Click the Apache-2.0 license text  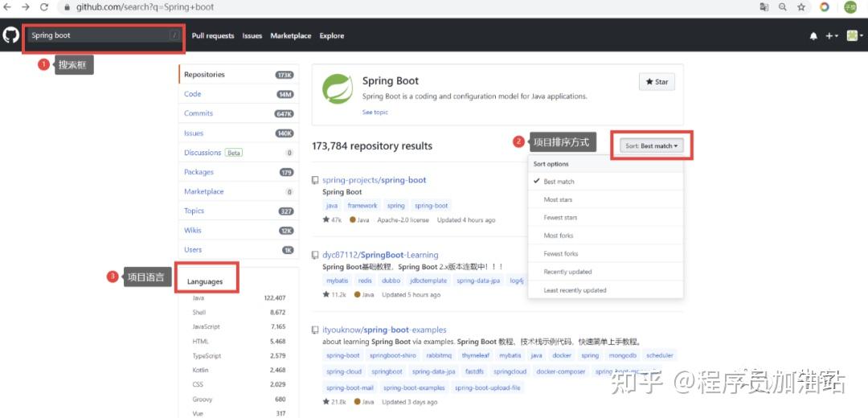coord(403,219)
